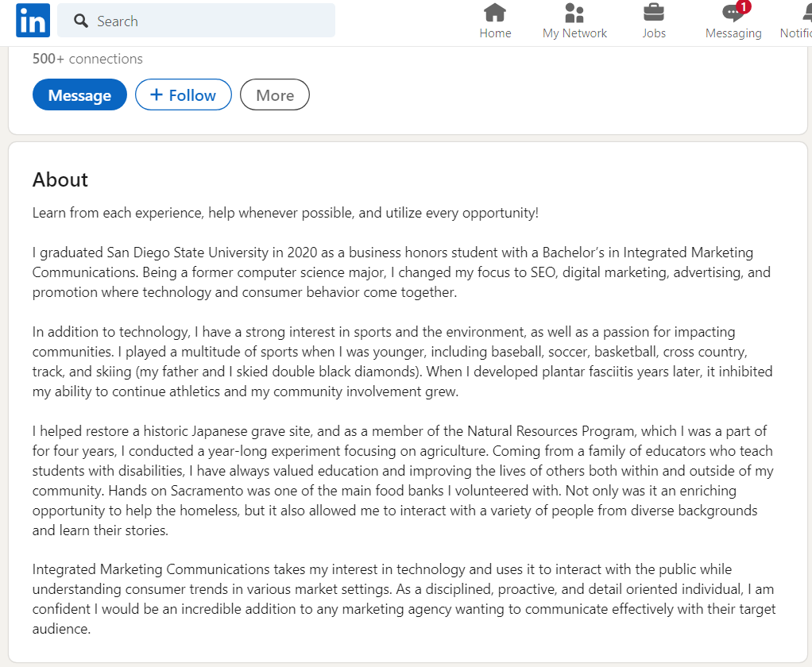View the 500+ connections link
This screenshot has height=667, width=812.
pyautogui.click(x=87, y=59)
